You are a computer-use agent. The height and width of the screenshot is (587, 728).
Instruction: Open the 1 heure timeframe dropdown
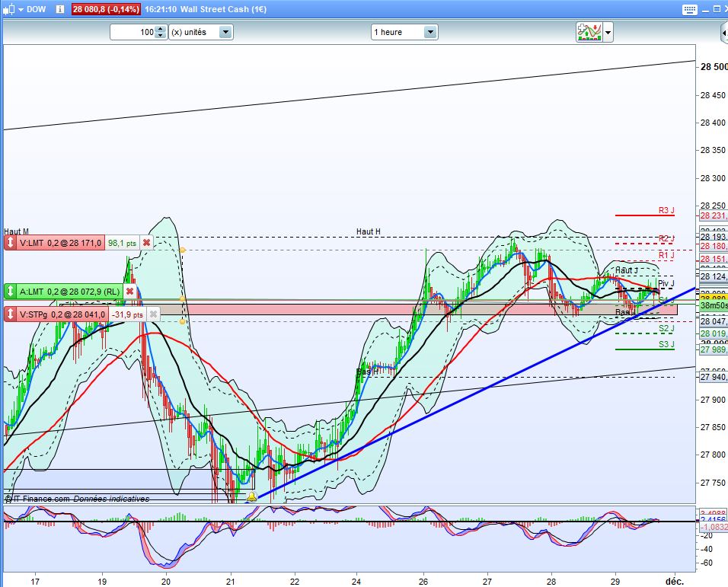[x=404, y=32]
